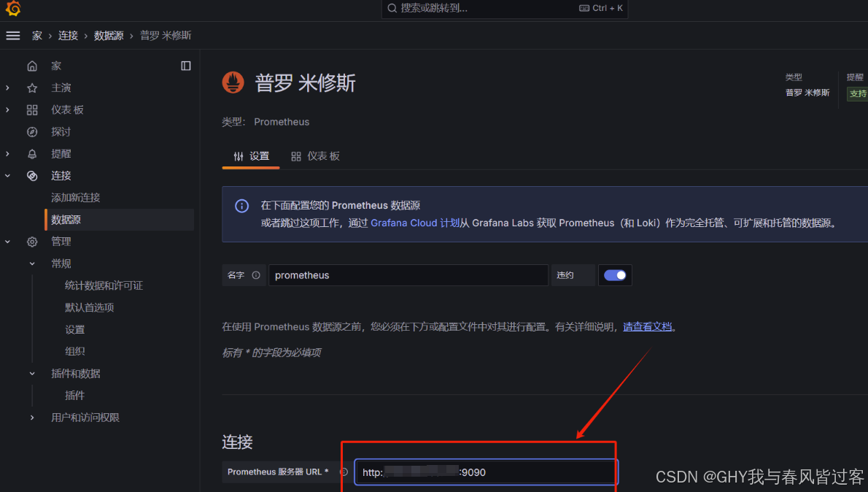This screenshot has height=492, width=868.
Task: Open 探讨 in the sidebar
Action: point(61,132)
